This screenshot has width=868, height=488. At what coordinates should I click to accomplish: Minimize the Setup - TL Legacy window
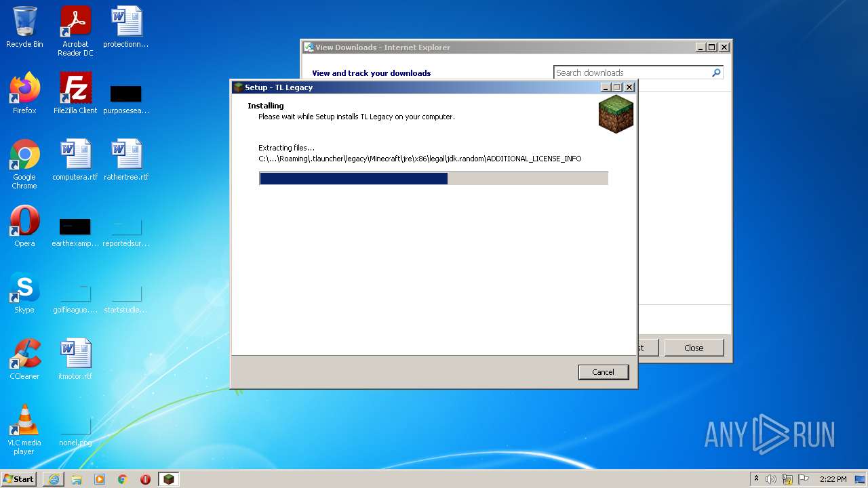click(x=606, y=87)
